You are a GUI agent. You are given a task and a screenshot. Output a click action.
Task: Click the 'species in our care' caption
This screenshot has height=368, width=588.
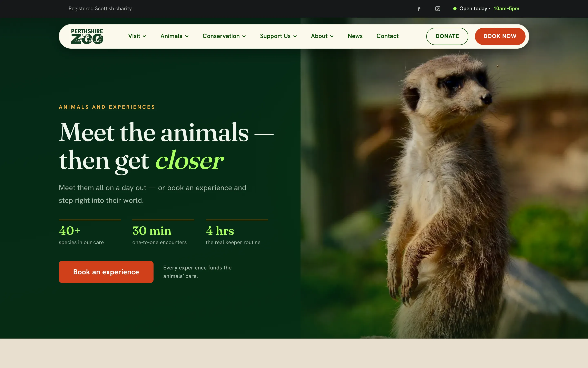81,242
